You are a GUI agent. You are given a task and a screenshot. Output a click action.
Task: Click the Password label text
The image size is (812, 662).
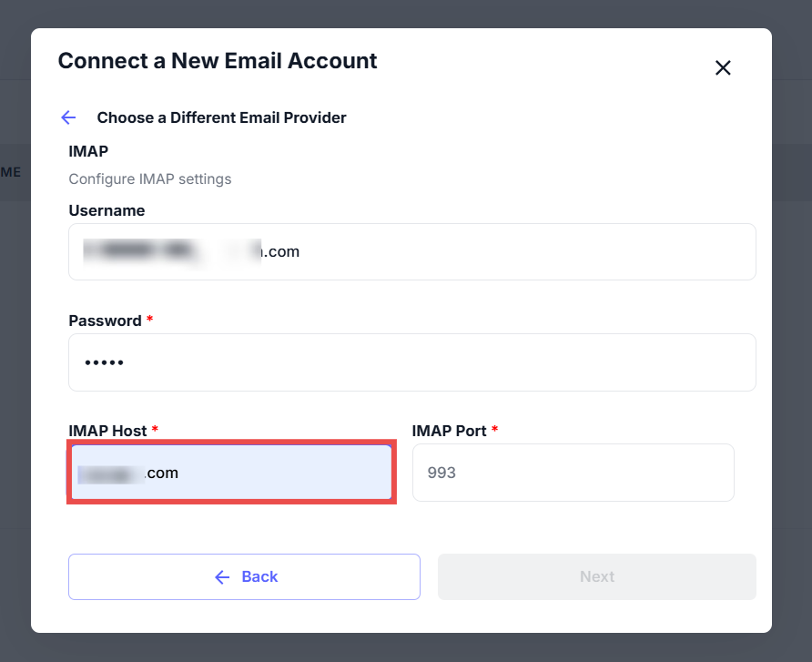click(x=105, y=321)
